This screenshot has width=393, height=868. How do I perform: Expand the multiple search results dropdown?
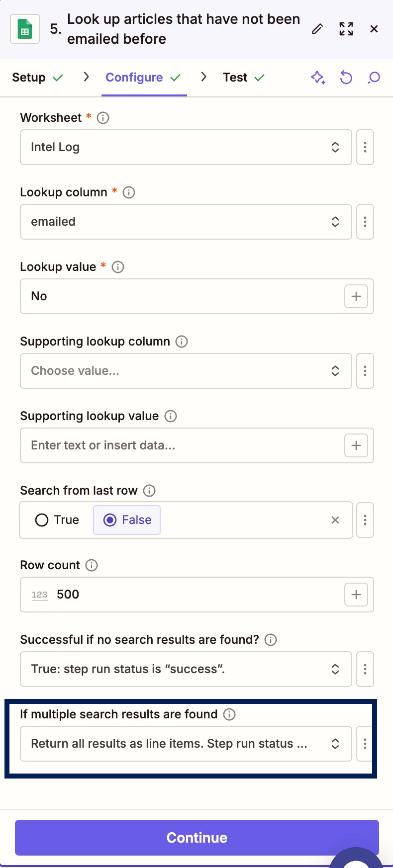[186, 744]
